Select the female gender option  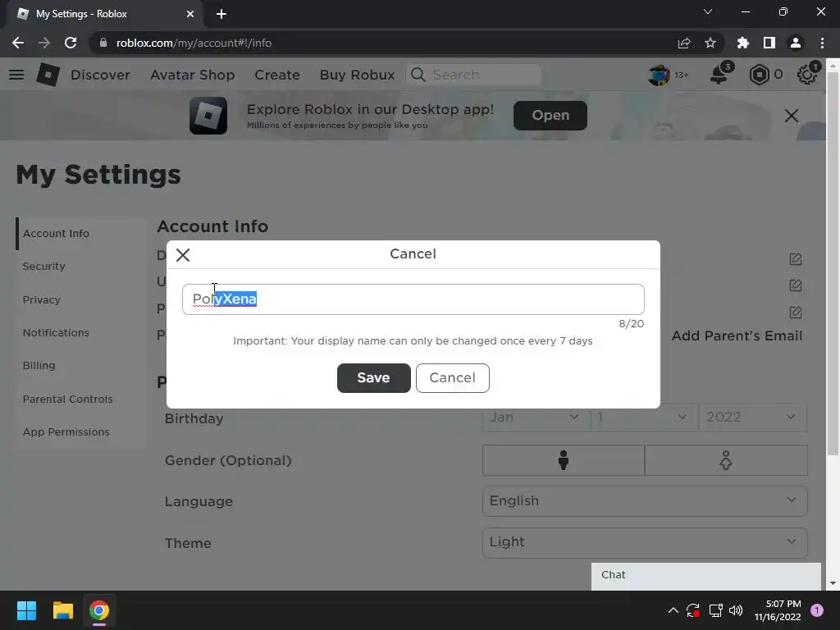[726, 460]
